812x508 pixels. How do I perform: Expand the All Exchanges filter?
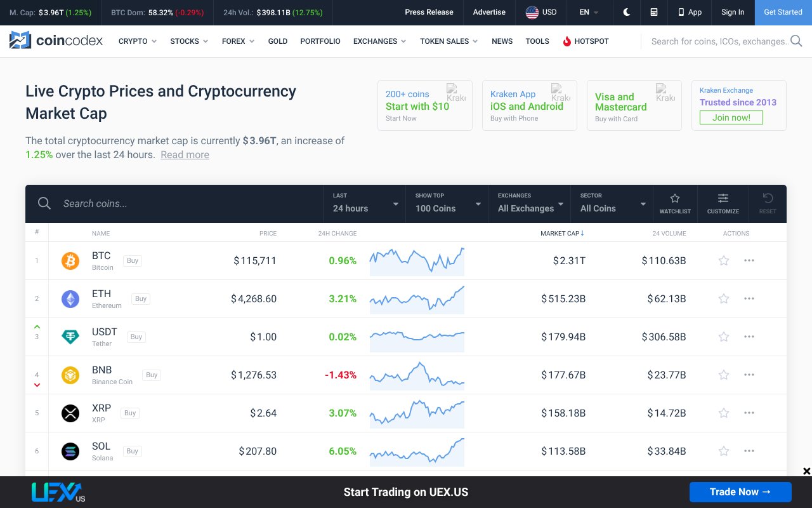[529, 203]
